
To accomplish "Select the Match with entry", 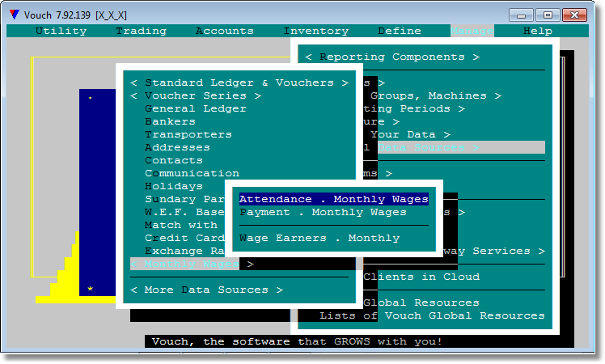I will tap(181, 225).
